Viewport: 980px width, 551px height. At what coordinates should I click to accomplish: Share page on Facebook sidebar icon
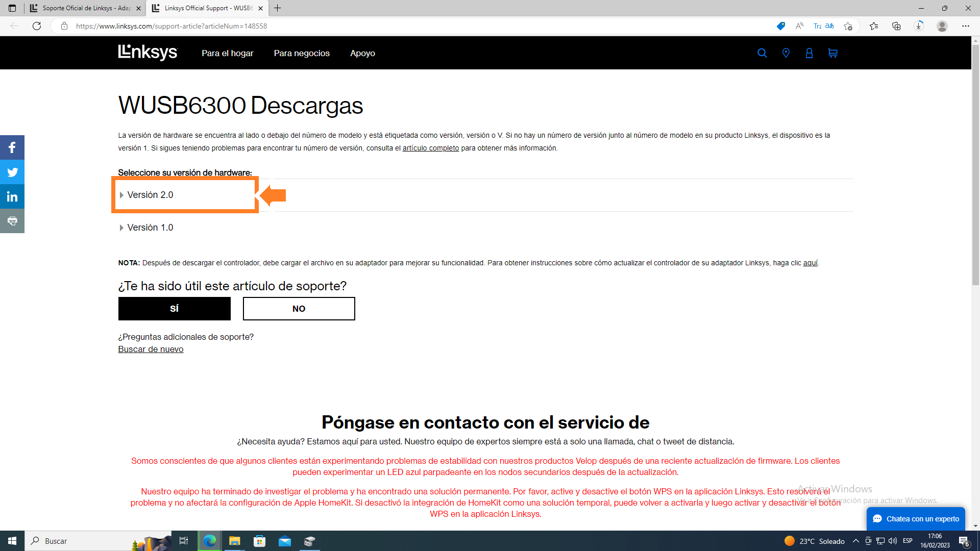(x=12, y=148)
